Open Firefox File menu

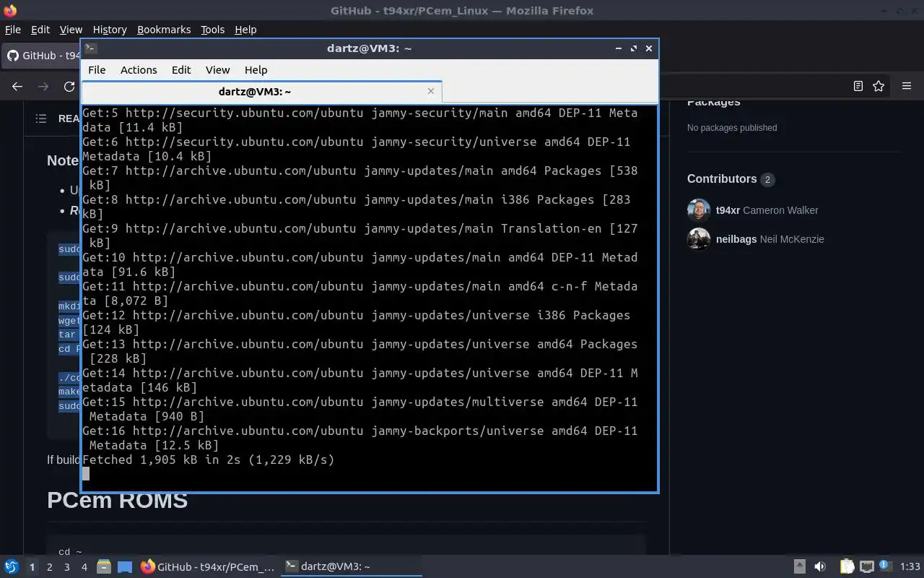(x=13, y=30)
